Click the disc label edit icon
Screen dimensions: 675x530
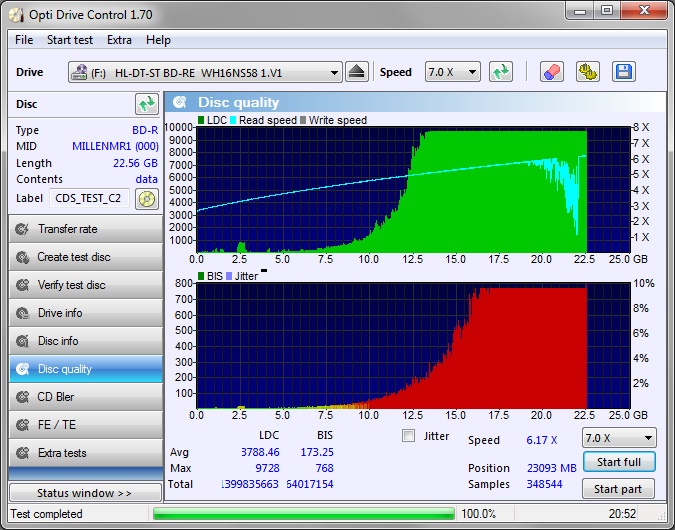(x=147, y=198)
